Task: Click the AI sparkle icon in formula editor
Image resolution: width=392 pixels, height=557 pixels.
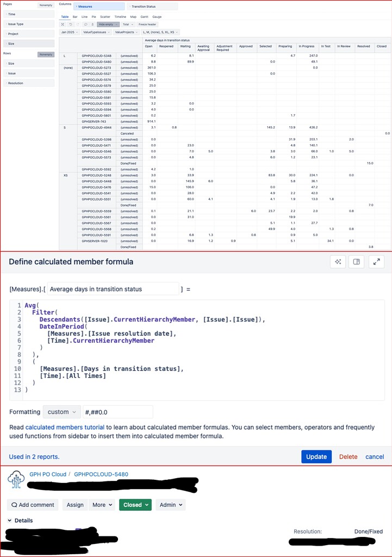Action: (338, 262)
